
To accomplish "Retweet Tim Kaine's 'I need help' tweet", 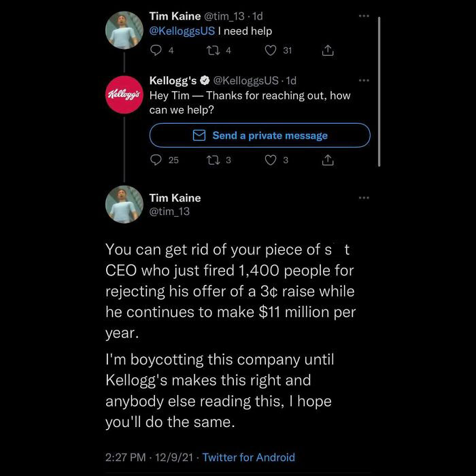I will 211,50.
